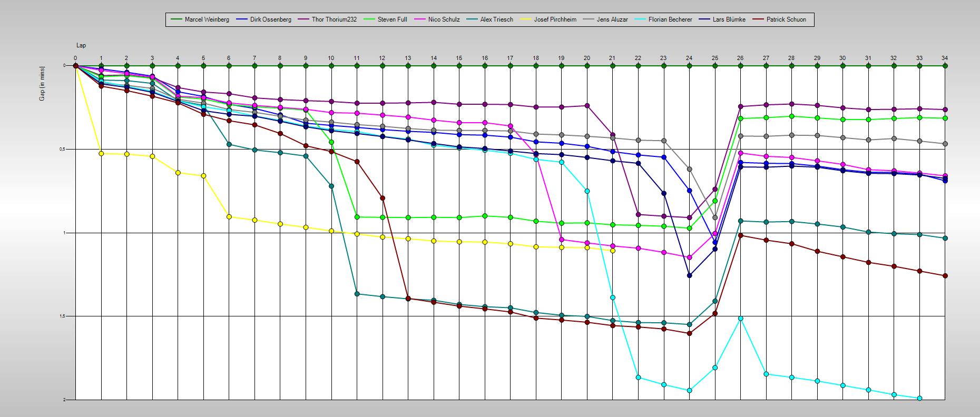
Task: Click the yellow data point at lap 6
Action: point(229,216)
